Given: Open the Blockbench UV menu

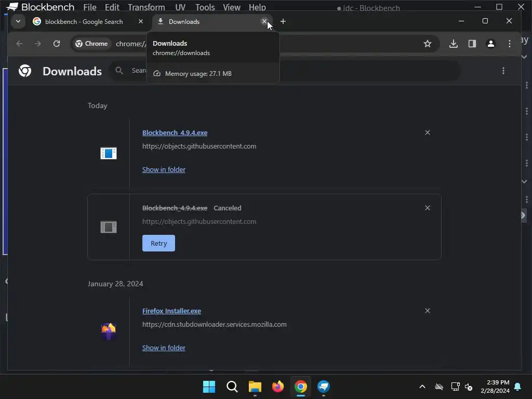Looking at the screenshot, I should pos(180,7).
